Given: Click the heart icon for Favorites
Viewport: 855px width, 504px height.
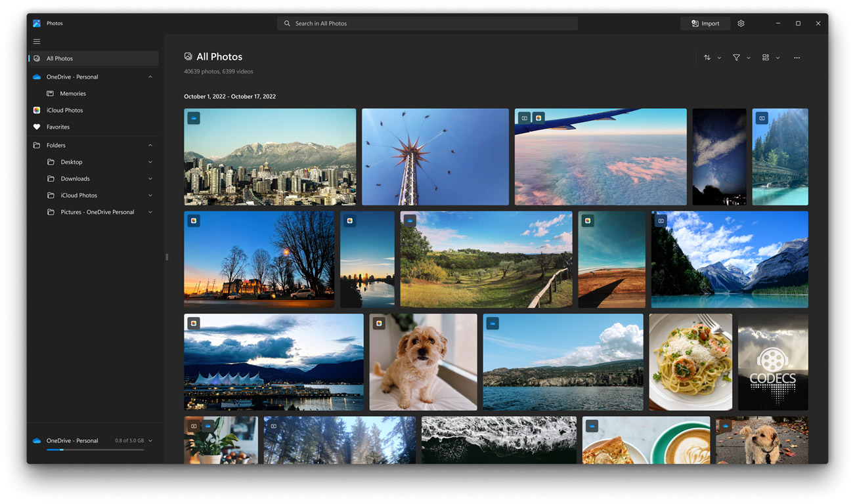Looking at the screenshot, I should pyautogui.click(x=37, y=127).
